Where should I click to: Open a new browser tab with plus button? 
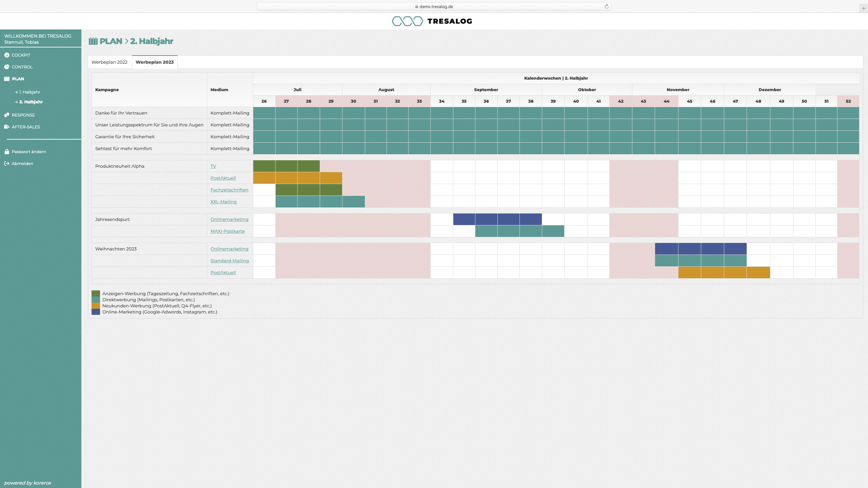[x=864, y=8]
